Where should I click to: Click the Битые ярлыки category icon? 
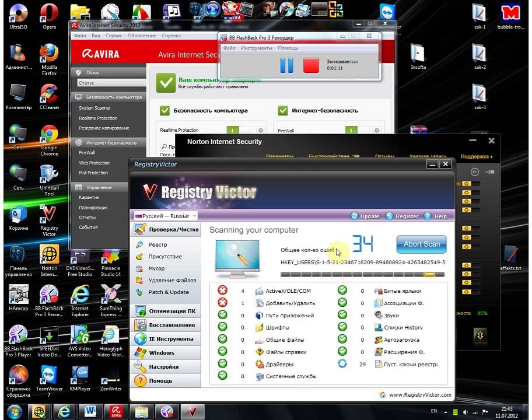[379, 291]
